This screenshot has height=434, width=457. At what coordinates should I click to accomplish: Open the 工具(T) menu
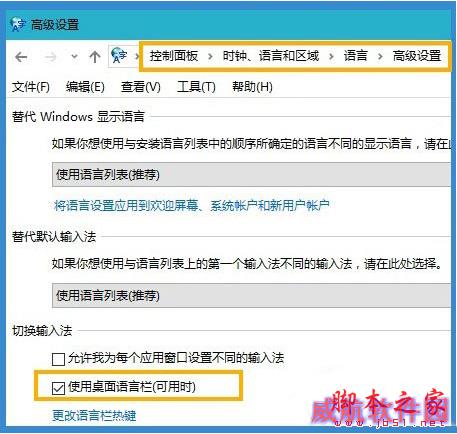point(196,87)
